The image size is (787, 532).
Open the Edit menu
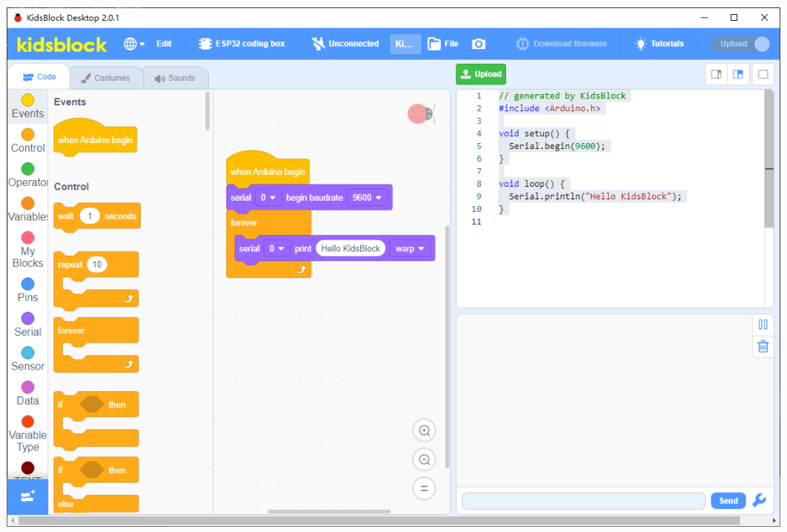tap(164, 44)
